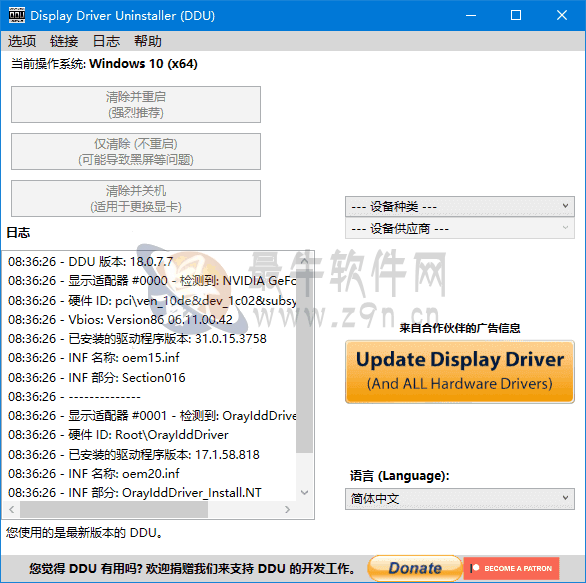Click the log horizontal scrollbar thumb
586x583 pixels.
[x=114, y=509]
